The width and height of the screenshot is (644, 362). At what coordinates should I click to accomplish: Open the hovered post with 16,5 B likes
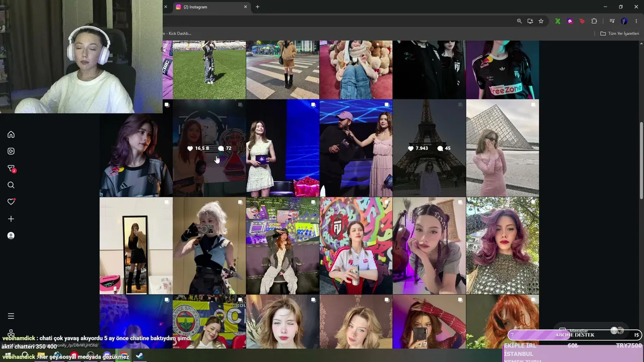pos(209,148)
